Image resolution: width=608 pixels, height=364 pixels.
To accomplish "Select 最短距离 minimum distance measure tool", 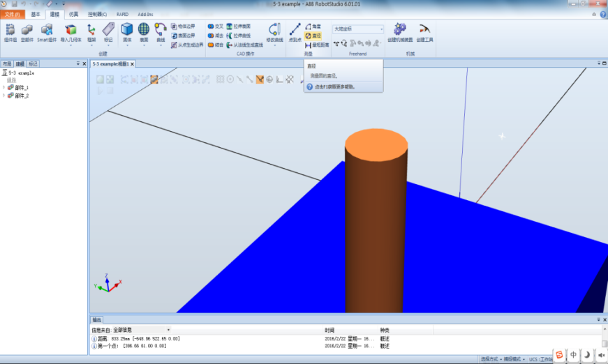I will tap(317, 45).
